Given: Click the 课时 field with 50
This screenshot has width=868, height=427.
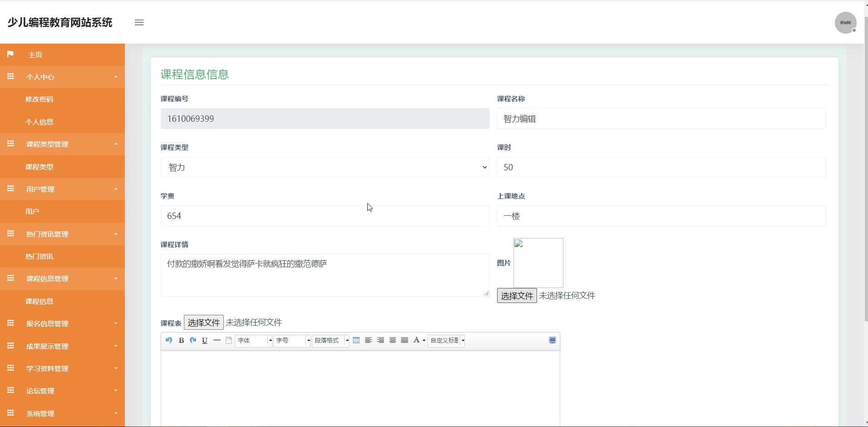Looking at the screenshot, I should coord(661,167).
